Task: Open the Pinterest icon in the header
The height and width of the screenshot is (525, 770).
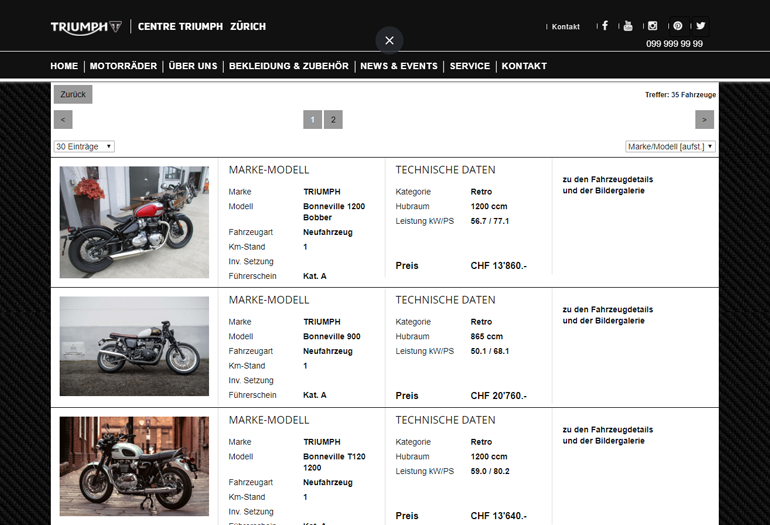Action: tap(678, 26)
